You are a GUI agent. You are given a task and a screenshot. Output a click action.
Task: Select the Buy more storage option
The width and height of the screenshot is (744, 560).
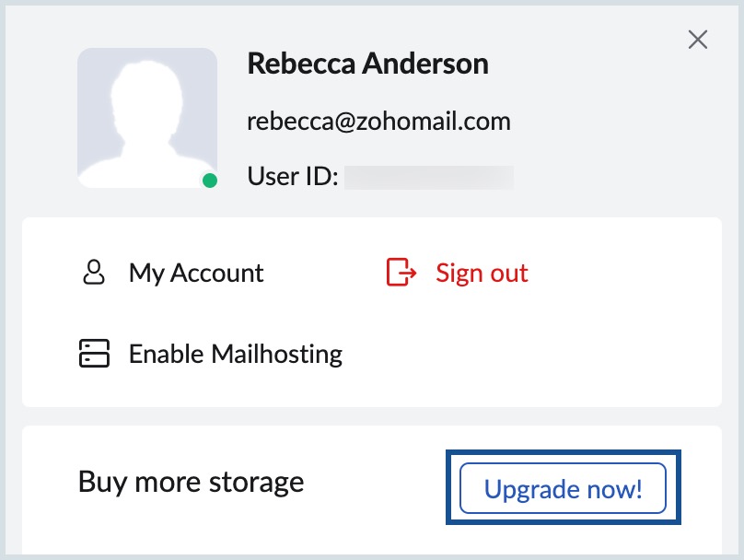click(191, 481)
